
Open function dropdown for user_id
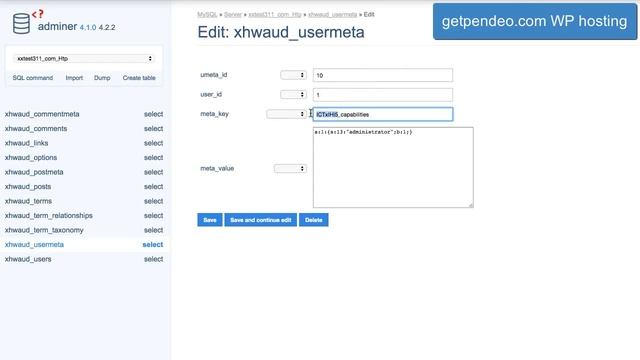(x=293, y=95)
